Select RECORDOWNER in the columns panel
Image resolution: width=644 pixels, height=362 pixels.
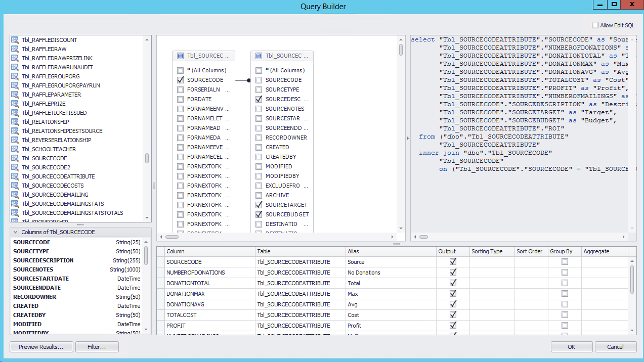[x=35, y=297]
